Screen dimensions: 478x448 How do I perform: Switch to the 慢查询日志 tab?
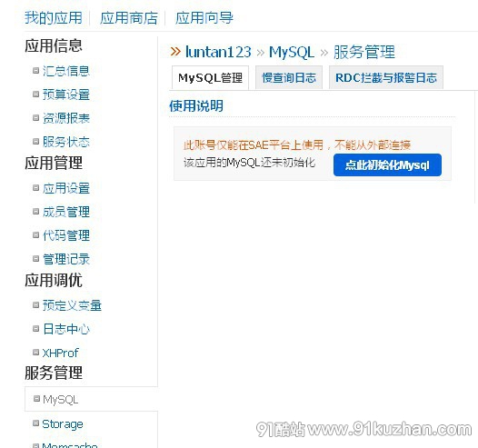tap(289, 78)
